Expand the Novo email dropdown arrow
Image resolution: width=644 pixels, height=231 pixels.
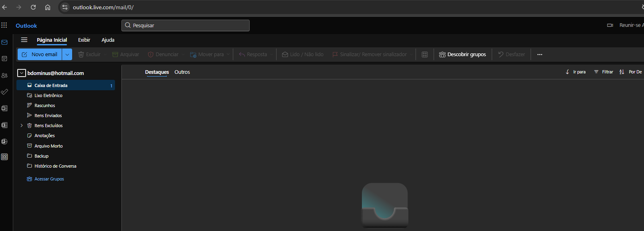click(67, 55)
